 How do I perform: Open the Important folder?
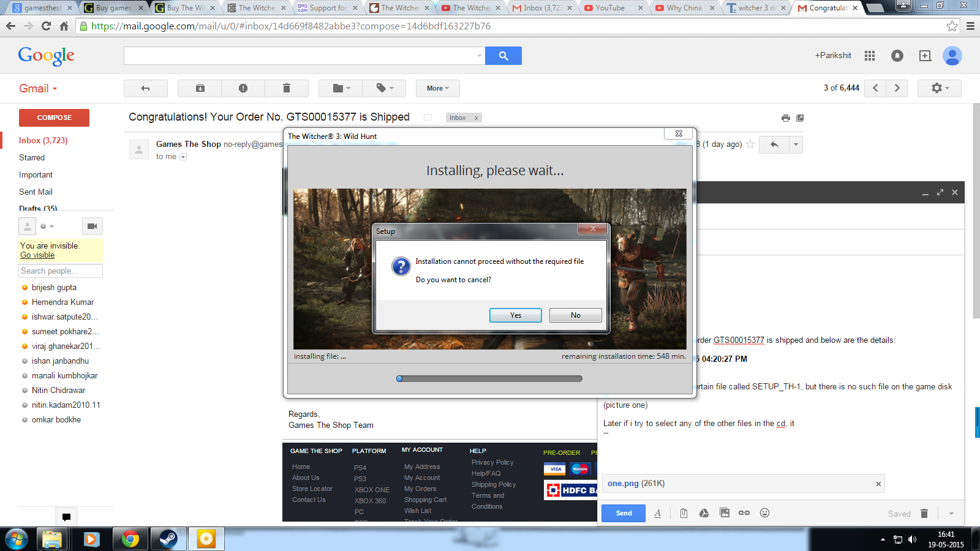(36, 174)
